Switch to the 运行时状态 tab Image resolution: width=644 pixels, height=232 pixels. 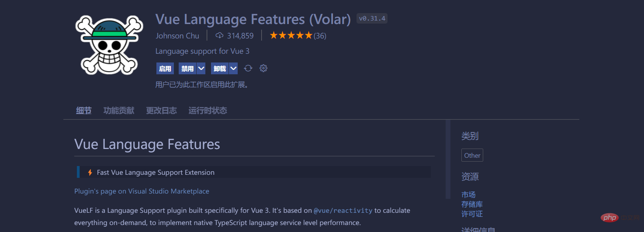(208, 111)
